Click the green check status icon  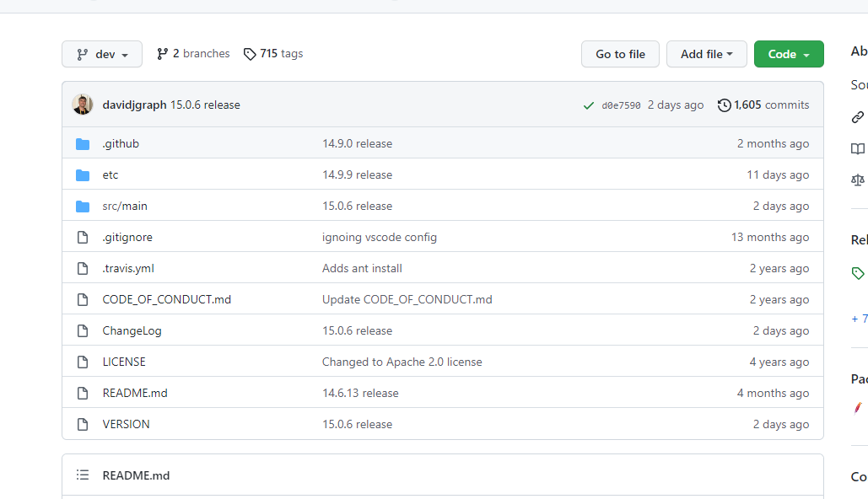[589, 105]
